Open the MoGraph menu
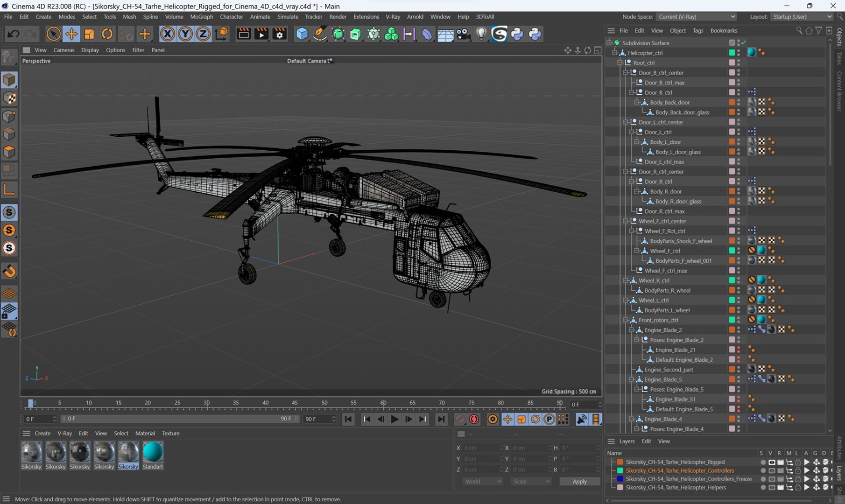This screenshot has height=504, width=845. pyautogui.click(x=201, y=17)
